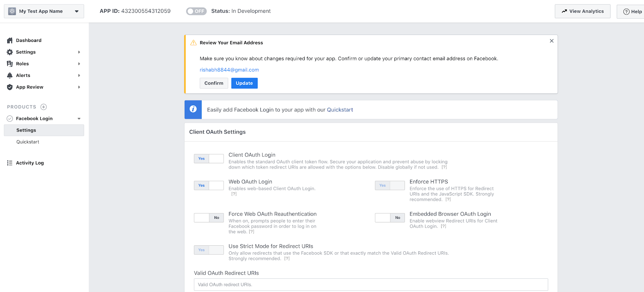The image size is (644, 292).
Task: Toggle Client OAuth Login switch
Action: [x=209, y=158]
